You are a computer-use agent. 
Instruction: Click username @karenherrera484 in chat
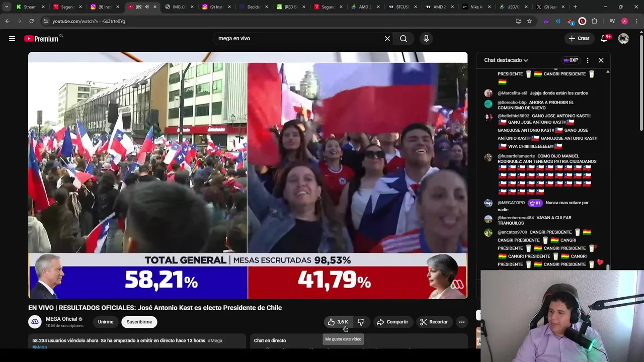516,218
